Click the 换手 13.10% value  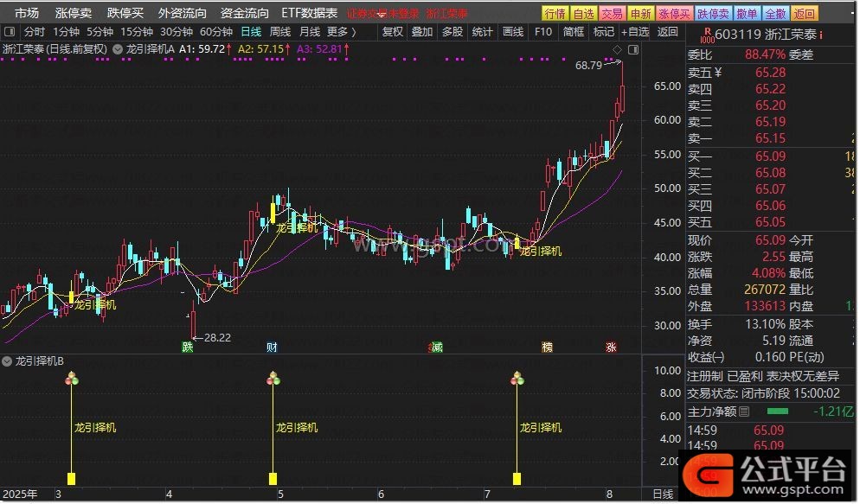click(765, 324)
